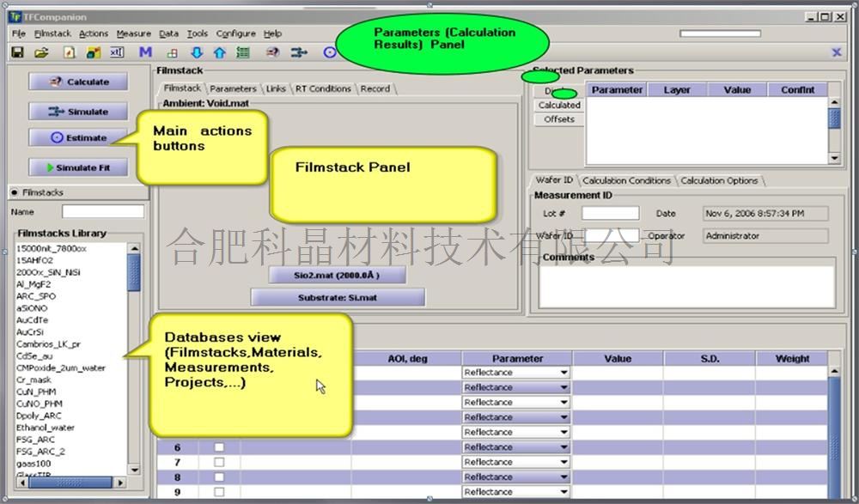Image resolution: width=859 pixels, height=504 pixels.
Task: Open the File menu
Action: (x=19, y=33)
